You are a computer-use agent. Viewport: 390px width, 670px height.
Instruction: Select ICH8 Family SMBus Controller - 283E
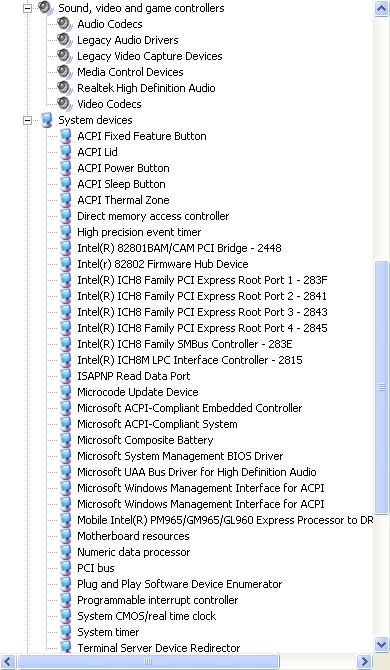click(185, 344)
